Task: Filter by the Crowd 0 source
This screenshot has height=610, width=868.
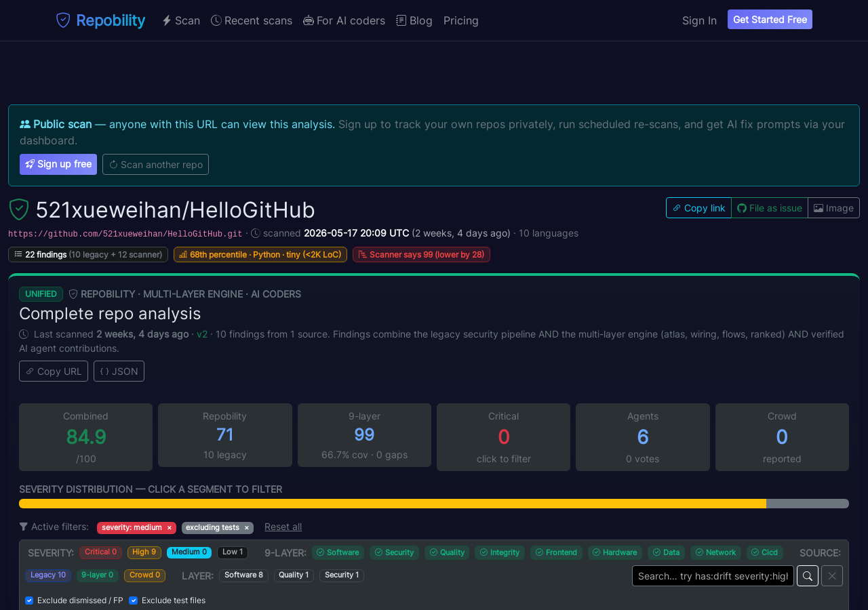Action: pyautogui.click(x=145, y=575)
